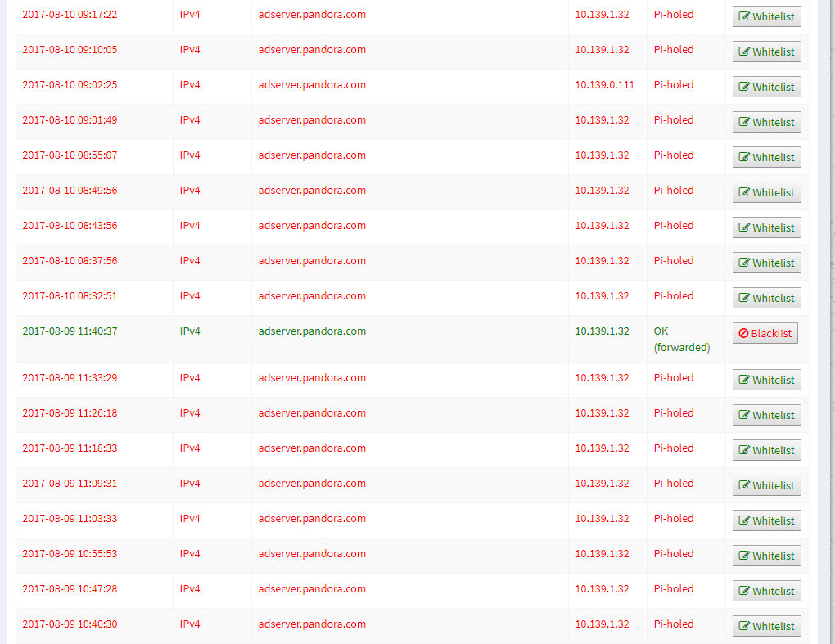Click the Whitelist edit icon for the 11:33:29 query

(x=744, y=380)
